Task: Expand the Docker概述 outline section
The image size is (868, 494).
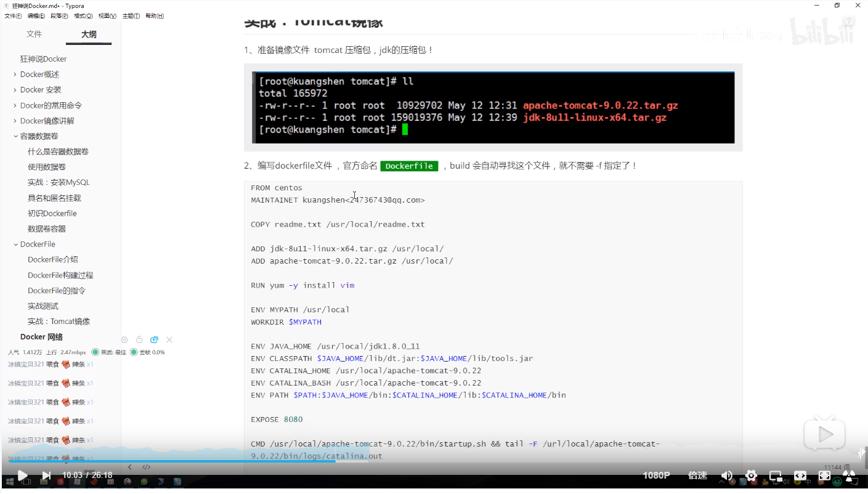Action: tap(15, 75)
